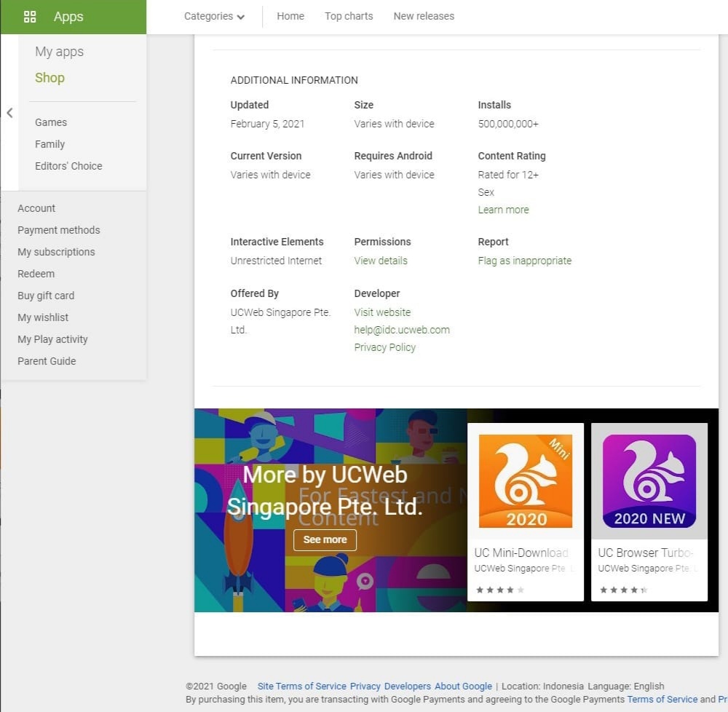728x712 pixels.
Task: Click the Visit website link
Action: (x=382, y=312)
